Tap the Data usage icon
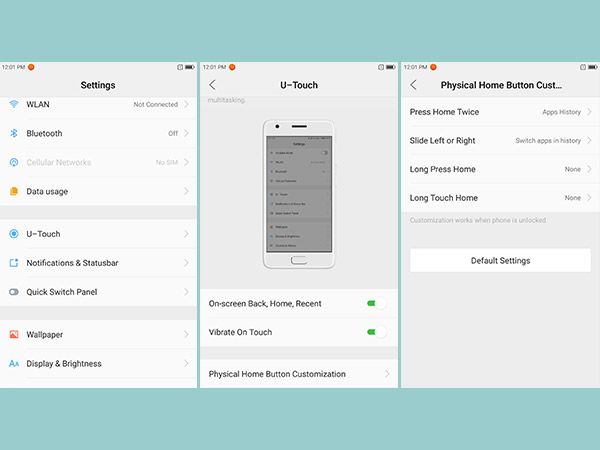 (x=14, y=191)
